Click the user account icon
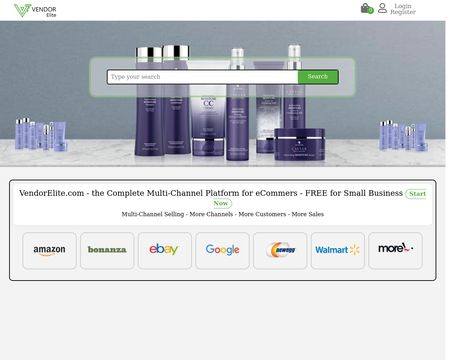This screenshot has width=450, height=360. (382, 8)
